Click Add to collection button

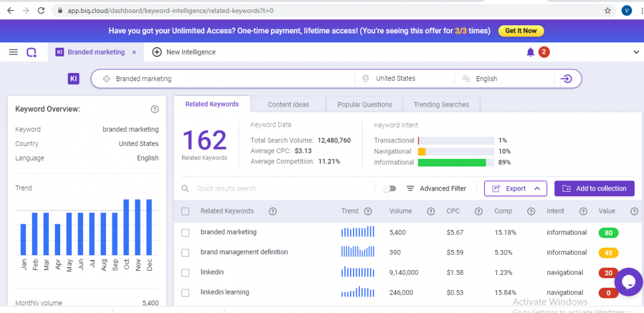[x=595, y=188]
